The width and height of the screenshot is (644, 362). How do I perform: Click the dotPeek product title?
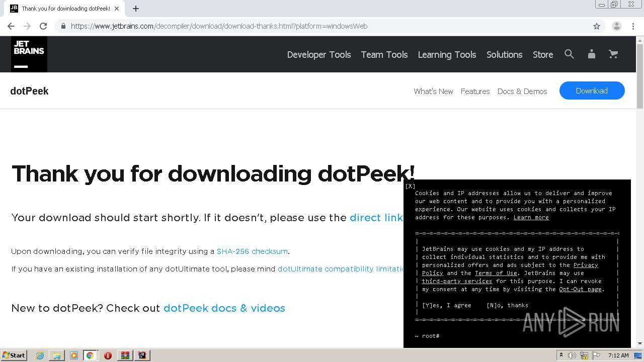tap(29, 91)
